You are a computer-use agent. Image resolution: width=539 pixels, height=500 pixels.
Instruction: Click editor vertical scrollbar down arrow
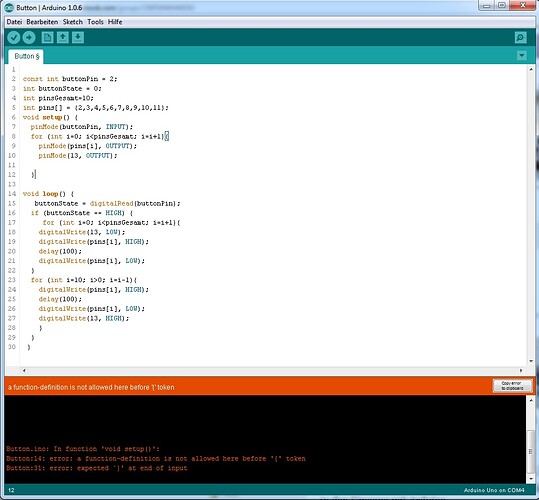point(531,361)
